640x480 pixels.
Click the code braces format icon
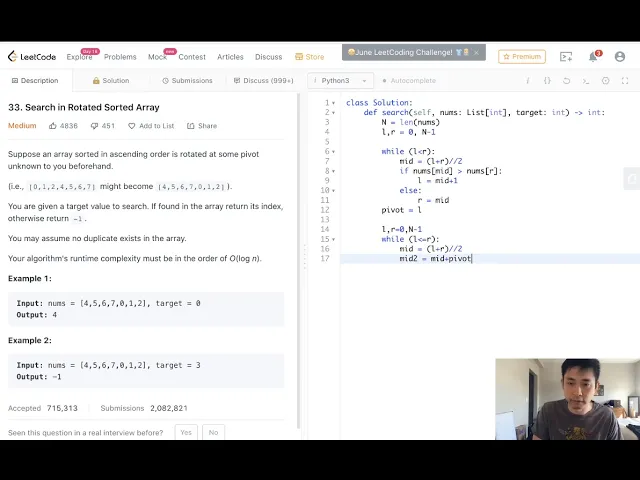(x=547, y=81)
